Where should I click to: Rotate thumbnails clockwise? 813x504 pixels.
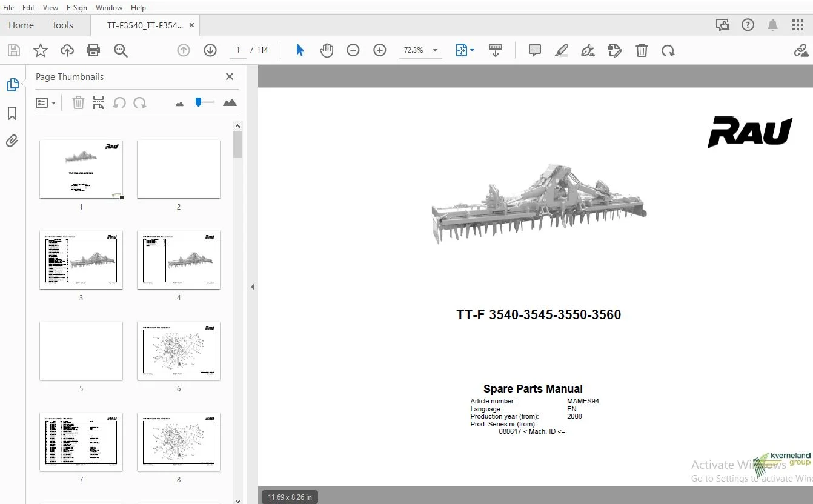pos(140,103)
